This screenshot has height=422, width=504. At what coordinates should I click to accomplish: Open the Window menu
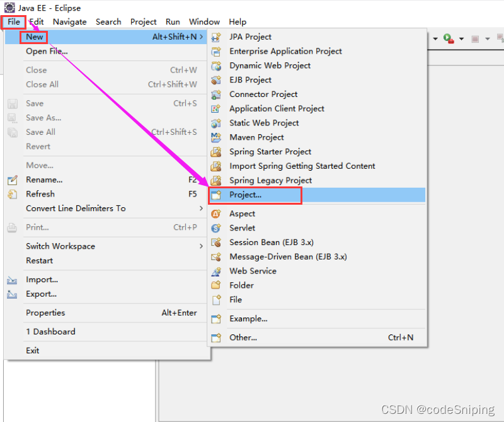point(204,22)
